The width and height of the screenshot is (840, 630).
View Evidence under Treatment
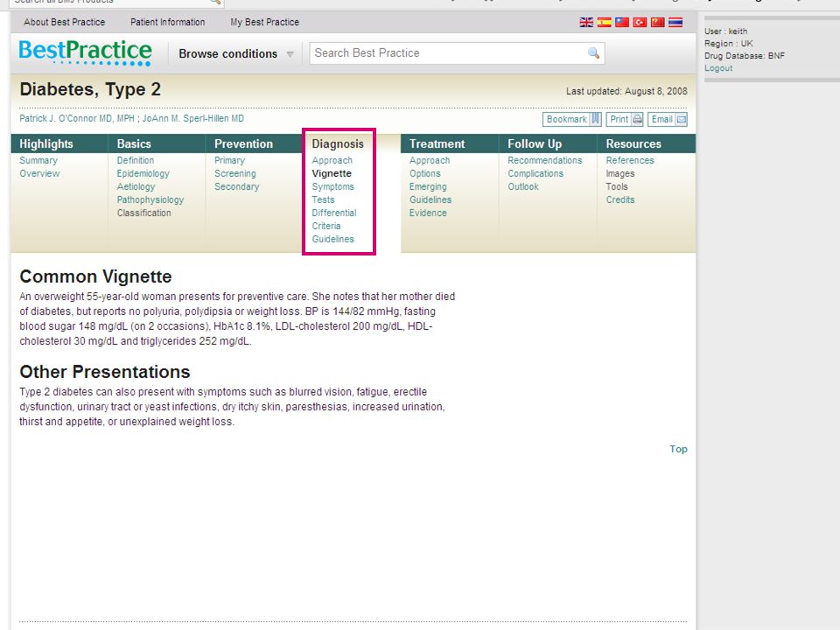point(428,213)
